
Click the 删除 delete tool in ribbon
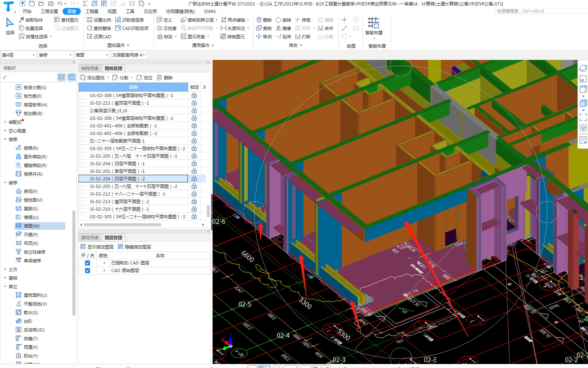point(264,20)
